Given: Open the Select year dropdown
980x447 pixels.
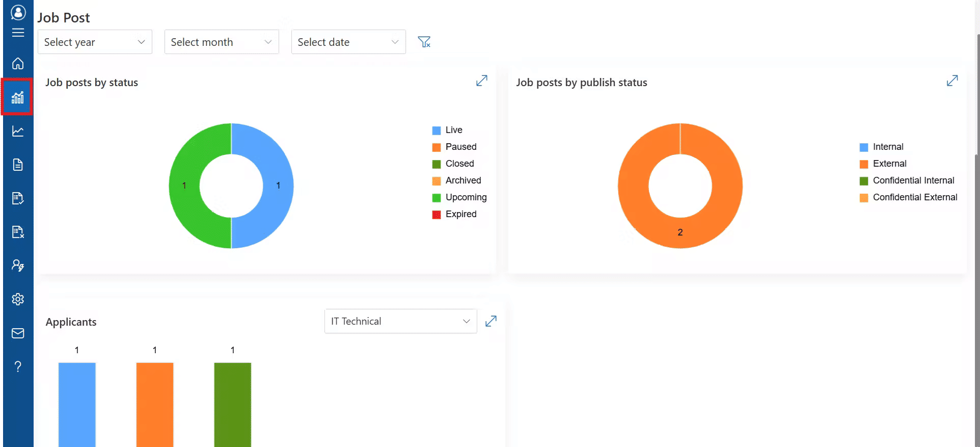Looking at the screenshot, I should [x=95, y=42].
